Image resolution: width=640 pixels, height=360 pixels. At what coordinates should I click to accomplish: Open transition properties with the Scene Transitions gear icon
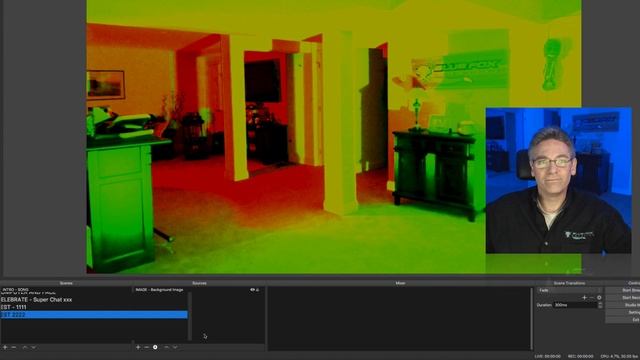599,298
